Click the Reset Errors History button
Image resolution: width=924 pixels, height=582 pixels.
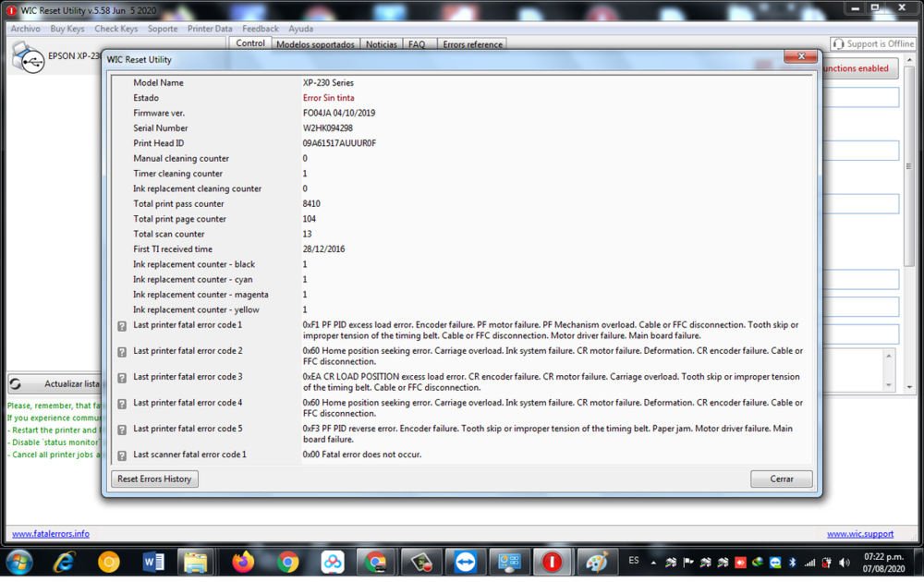point(153,479)
